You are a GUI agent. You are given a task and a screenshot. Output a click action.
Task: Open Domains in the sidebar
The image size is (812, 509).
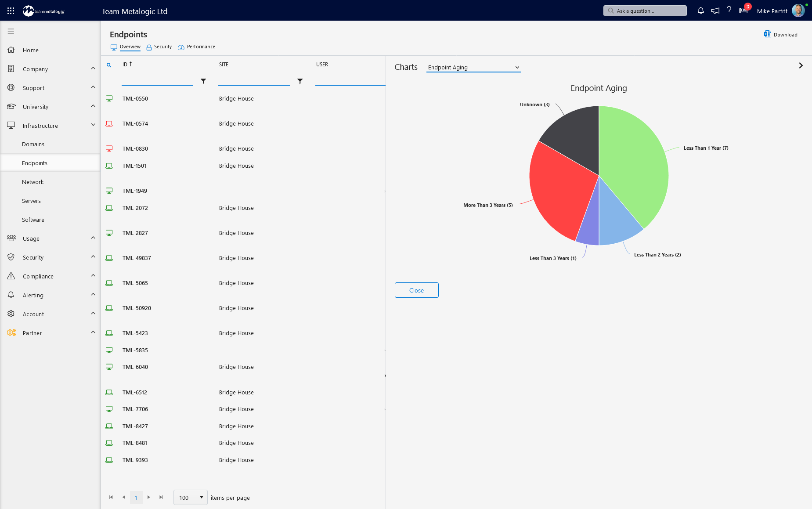tap(33, 144)
